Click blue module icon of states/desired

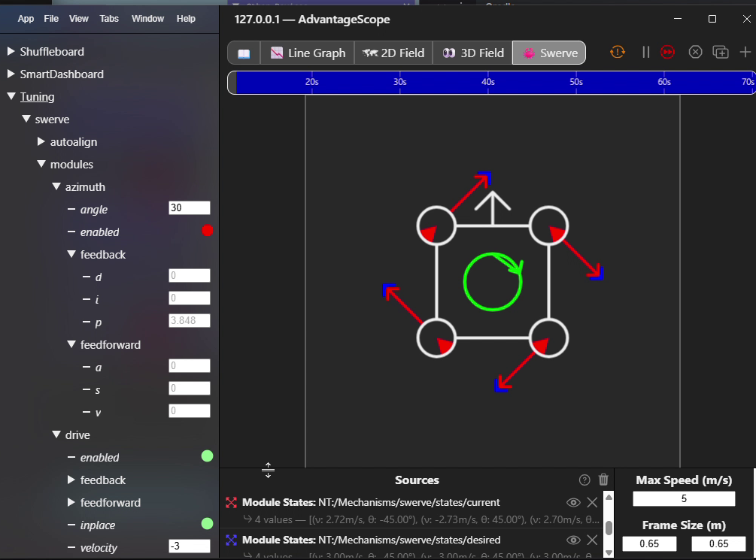pyautogui.click(x=232, y=540)
